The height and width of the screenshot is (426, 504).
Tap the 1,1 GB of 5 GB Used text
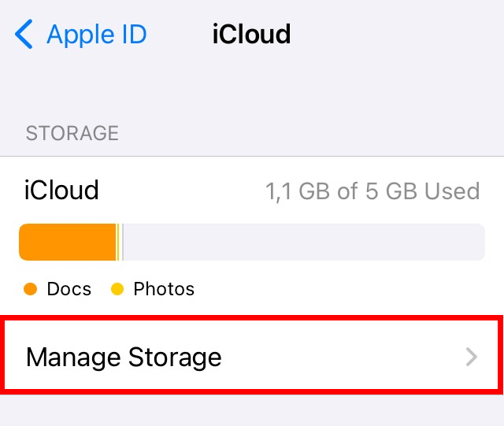[x=372, y=191]
